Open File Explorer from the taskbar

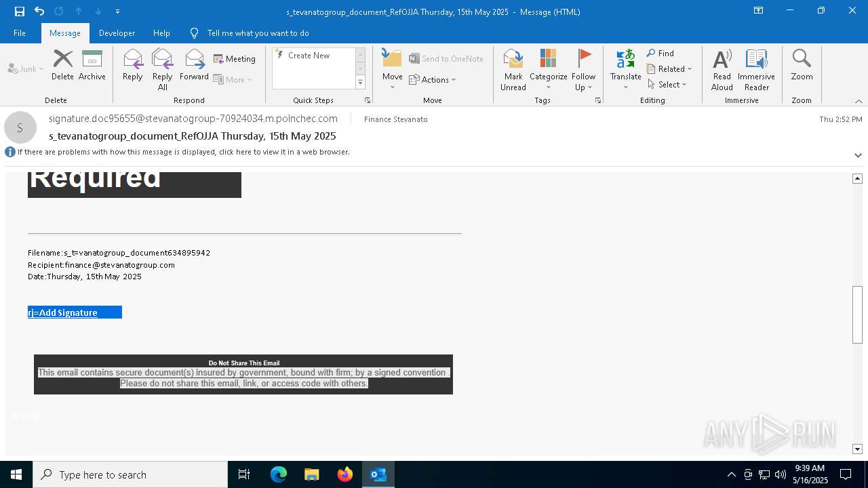[311, 474]
